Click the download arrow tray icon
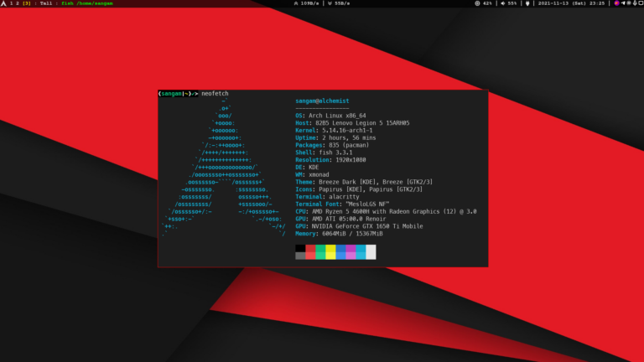The height and width of the screenshot is (362, 644). [x=635, y=3]
